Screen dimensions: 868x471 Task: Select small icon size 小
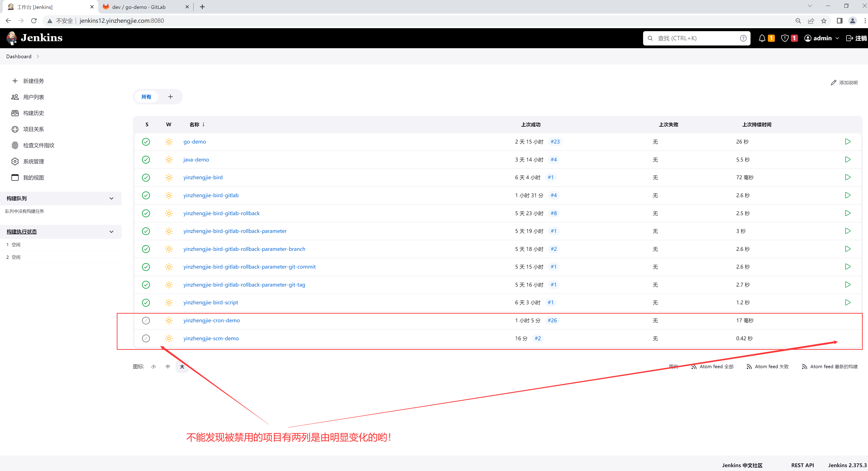pos(153,367)
